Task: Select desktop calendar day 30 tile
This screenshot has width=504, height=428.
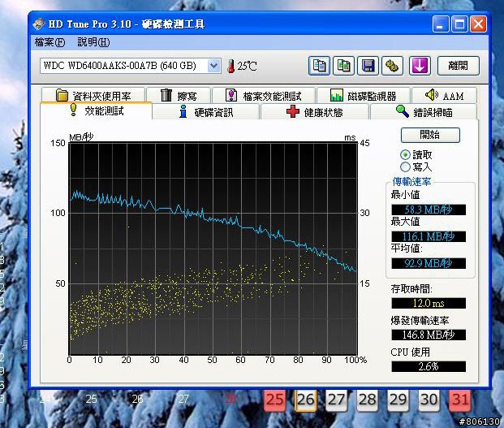Action: pyautogui.click(x=429, y=400)
